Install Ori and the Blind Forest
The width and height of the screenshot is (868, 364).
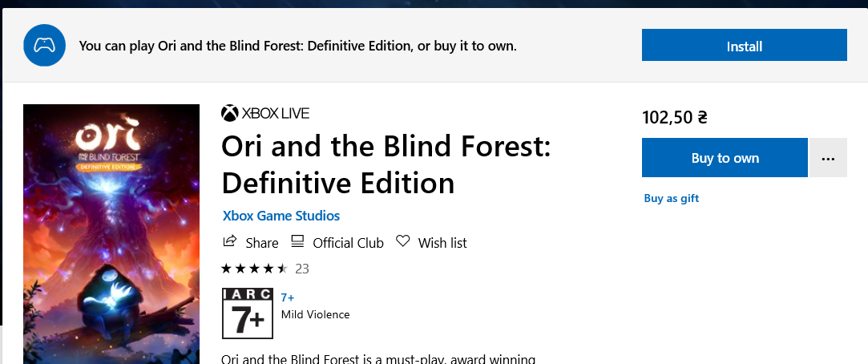744,46
